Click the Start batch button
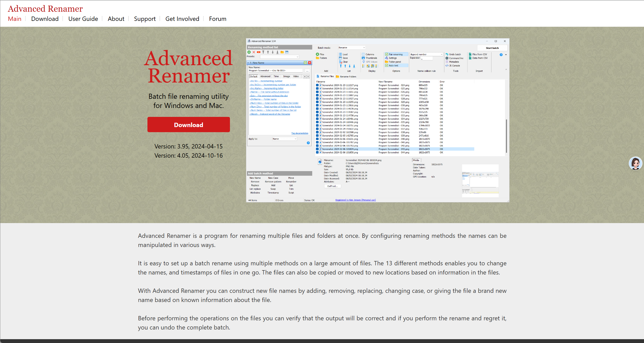 click(492, 48)
